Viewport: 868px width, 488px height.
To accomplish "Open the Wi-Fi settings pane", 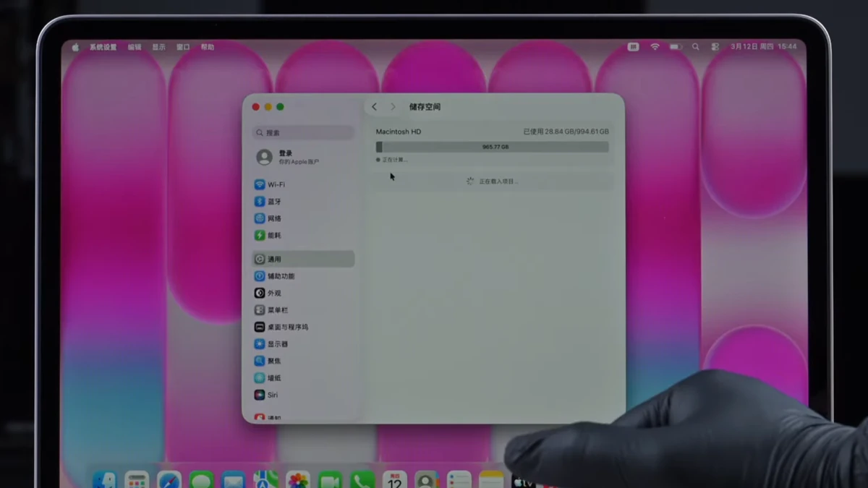I will (x=303, y=184).
